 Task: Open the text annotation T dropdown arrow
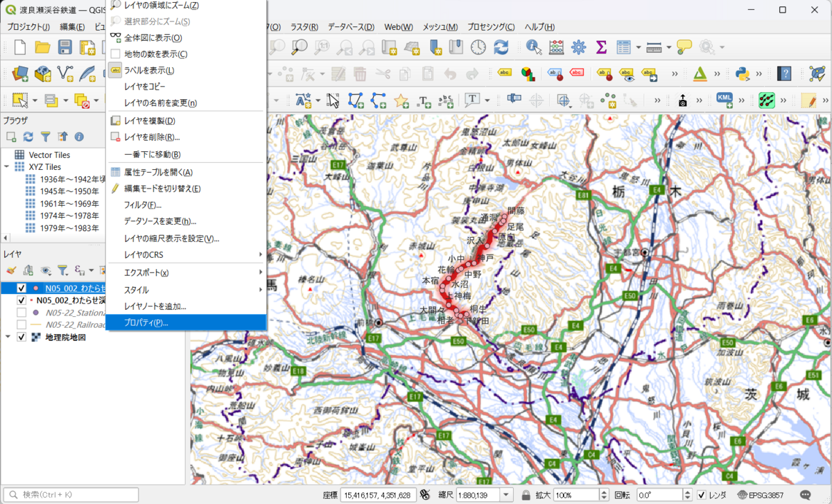[x=488, y=101]
